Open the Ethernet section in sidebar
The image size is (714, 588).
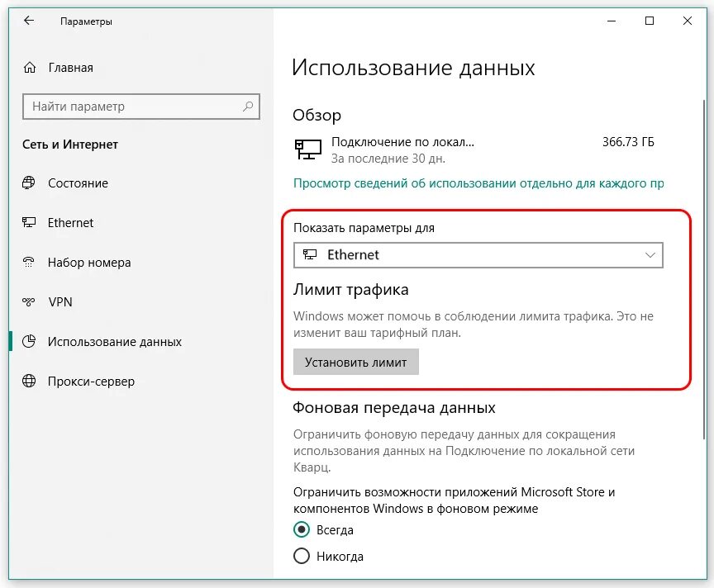point(70,222)
